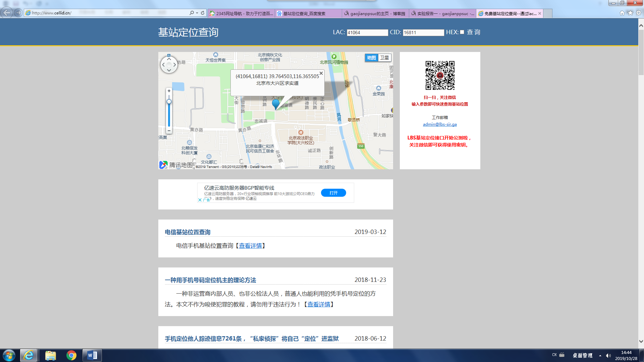Open 电信基站位置查询 article link
This screenshot has height=362, width=644.
pos(187,232)
